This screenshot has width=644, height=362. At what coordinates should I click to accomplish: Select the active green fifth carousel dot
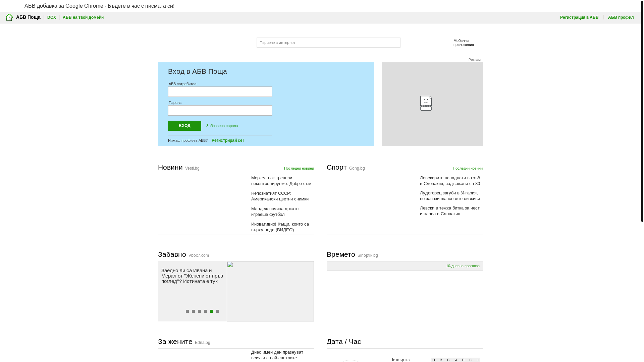pyautogui.click(x=211, y=311)
